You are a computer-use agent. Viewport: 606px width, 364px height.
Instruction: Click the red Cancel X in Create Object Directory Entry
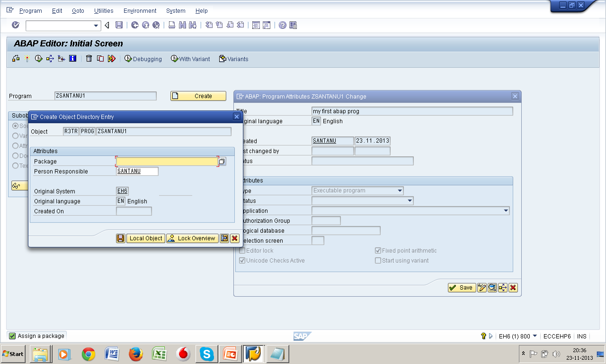point(234,239)
